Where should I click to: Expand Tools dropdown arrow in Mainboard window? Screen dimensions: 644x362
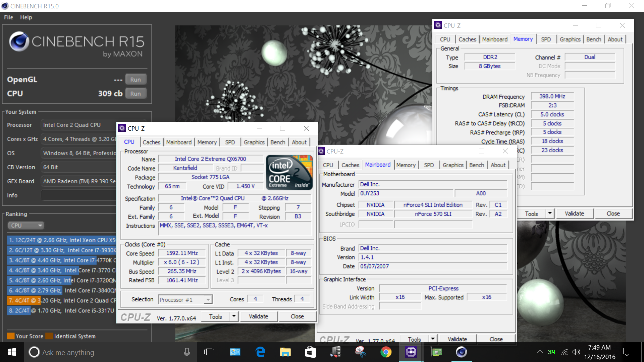tap(433, 339)
